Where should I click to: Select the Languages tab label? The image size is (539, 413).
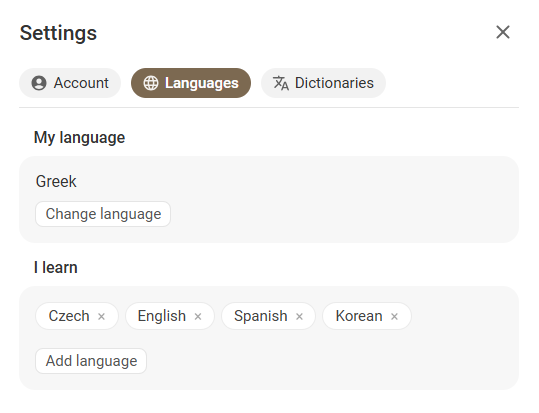201,83
